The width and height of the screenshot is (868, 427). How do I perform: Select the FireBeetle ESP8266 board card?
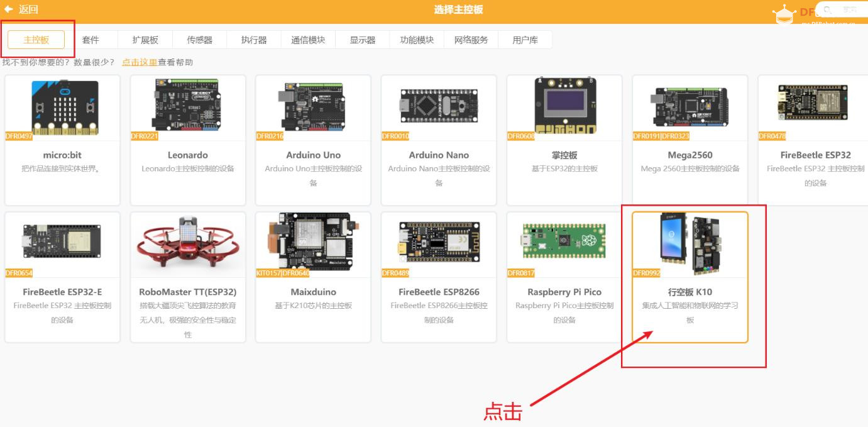coord(438,277)
